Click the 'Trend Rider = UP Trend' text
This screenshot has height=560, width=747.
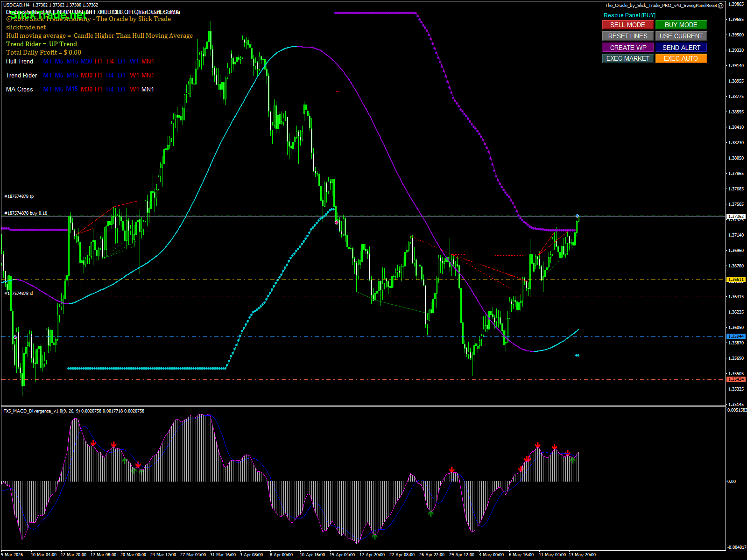point(42,44)
